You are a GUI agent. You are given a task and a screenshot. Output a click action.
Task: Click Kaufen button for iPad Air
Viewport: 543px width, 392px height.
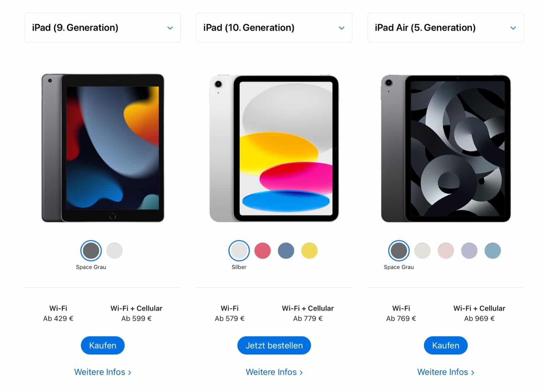pos(446,345)
